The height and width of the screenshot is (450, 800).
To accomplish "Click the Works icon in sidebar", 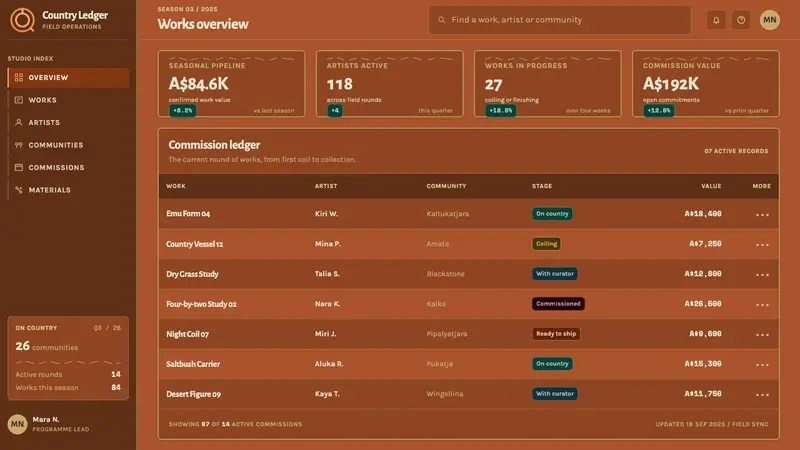I will click(x=19, y=100).
